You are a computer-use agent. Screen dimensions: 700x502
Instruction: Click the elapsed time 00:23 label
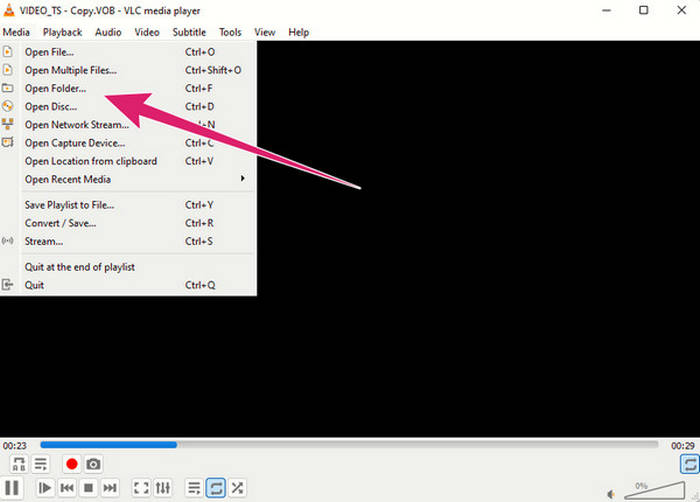pyautogui.click(x=15, y=445)
